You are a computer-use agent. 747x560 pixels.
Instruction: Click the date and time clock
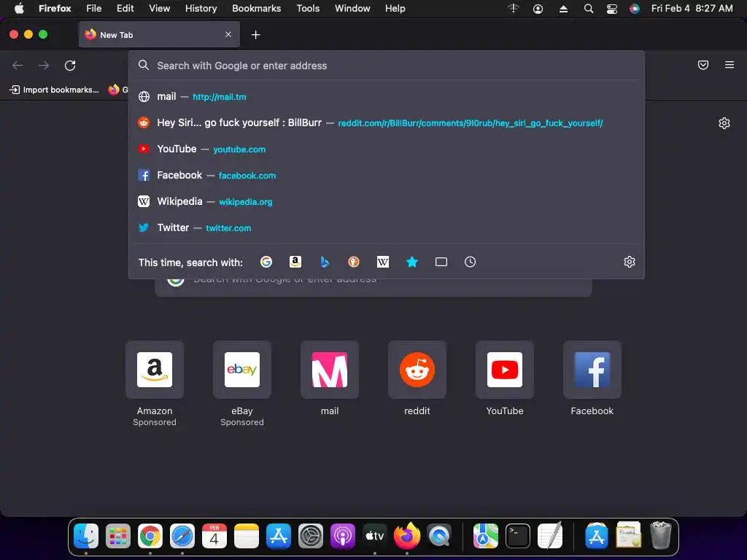pos(692,8)
